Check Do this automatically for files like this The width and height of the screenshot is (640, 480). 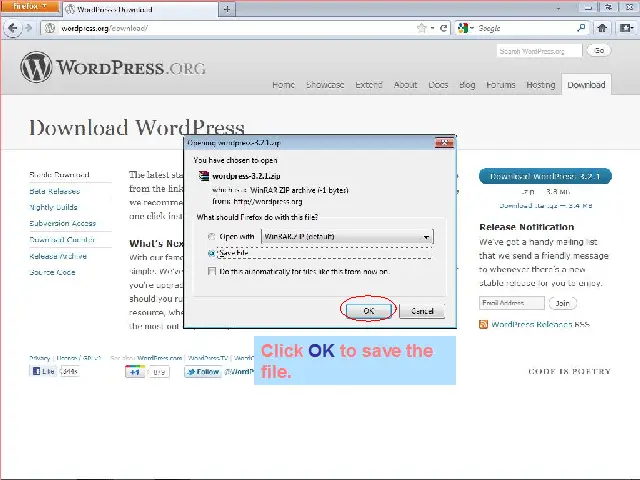point(212,271)
